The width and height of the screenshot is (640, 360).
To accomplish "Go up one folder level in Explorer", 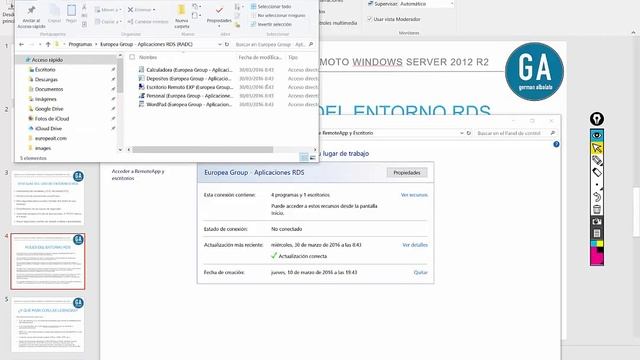I will (48, 44).
